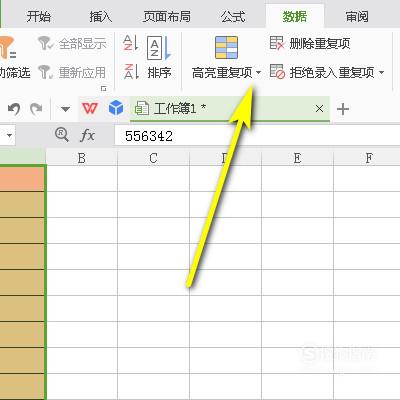Expand the quick access toolbar dropdown
The image size is (400, 400).
[65, 109]
